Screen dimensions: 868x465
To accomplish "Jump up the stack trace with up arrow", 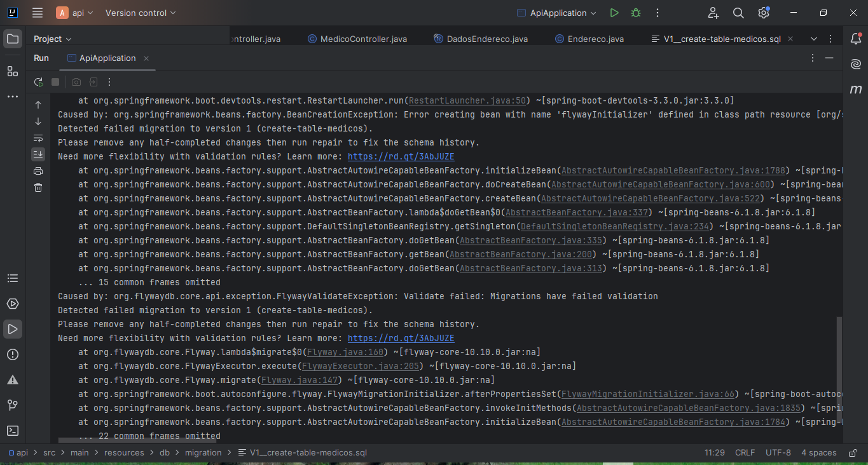I will pyautogui.click(x=38, y=105).
